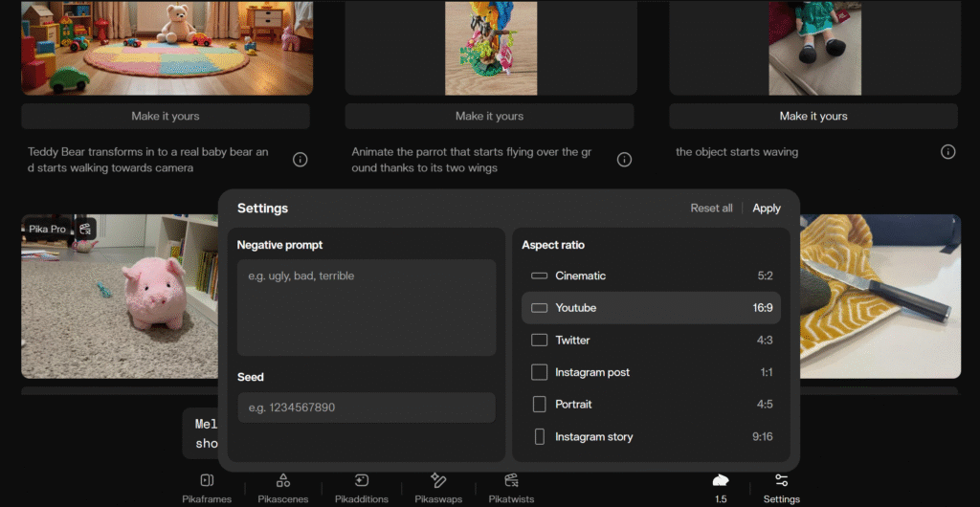Open the Pikadditions tool
The height and width of the screenshot is (507, 980).
click(361, 481)
